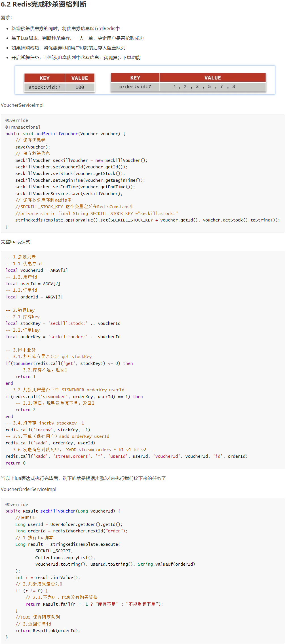Click the value 100 table cell
Image resolution: width=287 pixels, height=644 pixels.
pyautogui.click(x=80, y=87)
